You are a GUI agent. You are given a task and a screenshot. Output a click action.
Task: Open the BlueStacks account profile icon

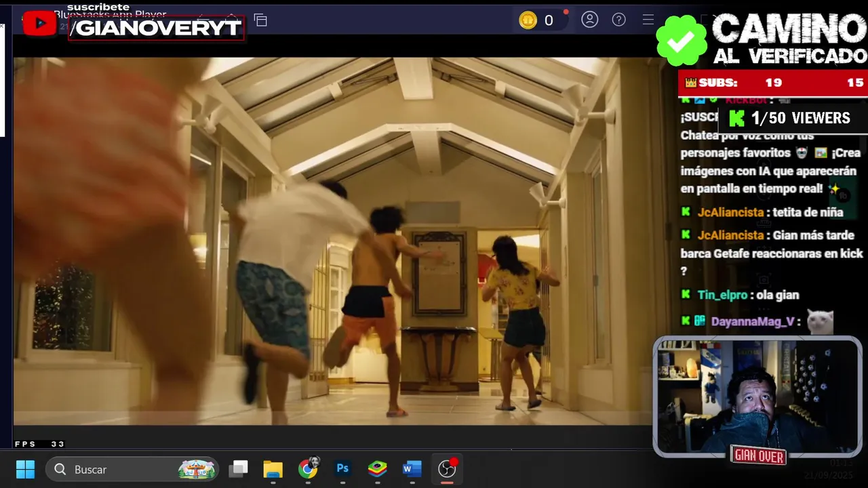pyautogui.click(x=590, y=20)
